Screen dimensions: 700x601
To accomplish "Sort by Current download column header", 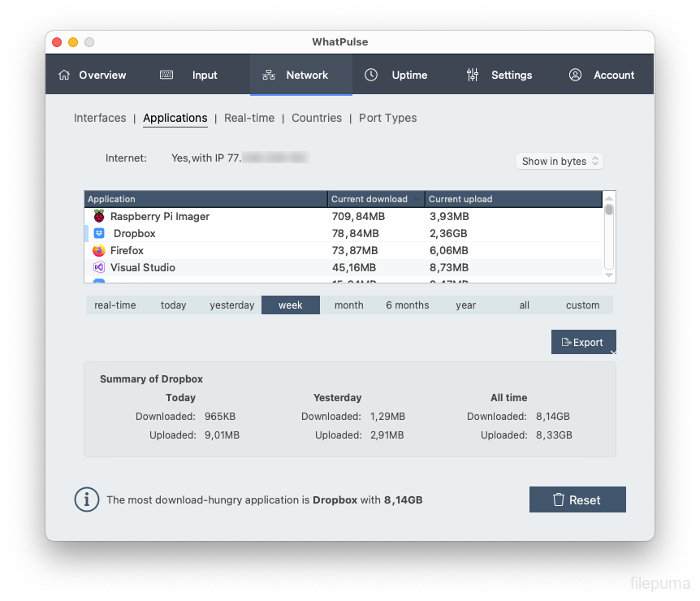I will pos(375,199).
